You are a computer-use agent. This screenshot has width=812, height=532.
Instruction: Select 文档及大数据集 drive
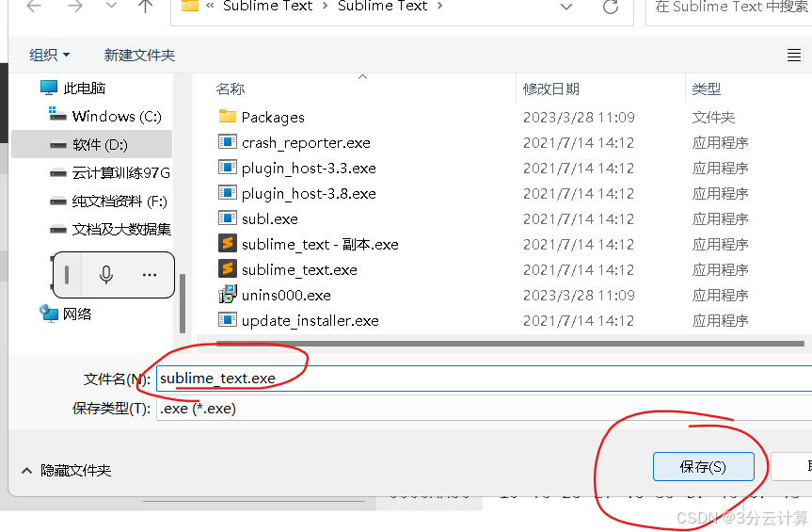110,229
